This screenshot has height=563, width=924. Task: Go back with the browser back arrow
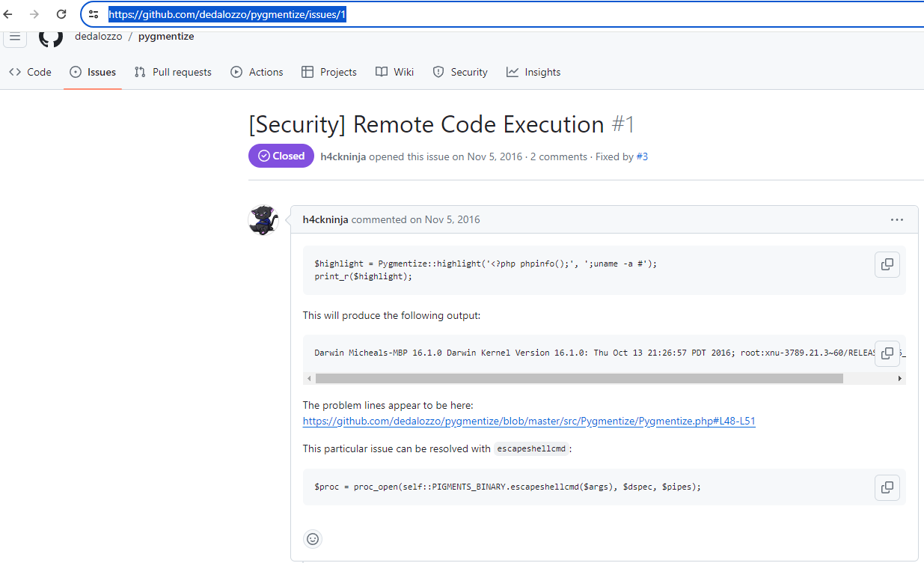9,14
